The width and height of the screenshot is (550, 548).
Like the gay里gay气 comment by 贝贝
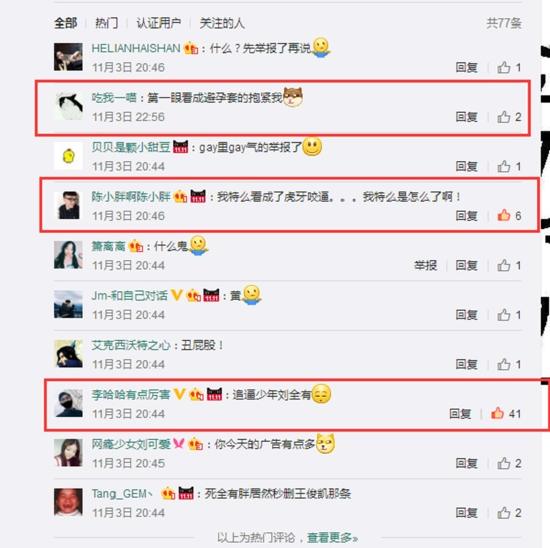click(504, 166)
